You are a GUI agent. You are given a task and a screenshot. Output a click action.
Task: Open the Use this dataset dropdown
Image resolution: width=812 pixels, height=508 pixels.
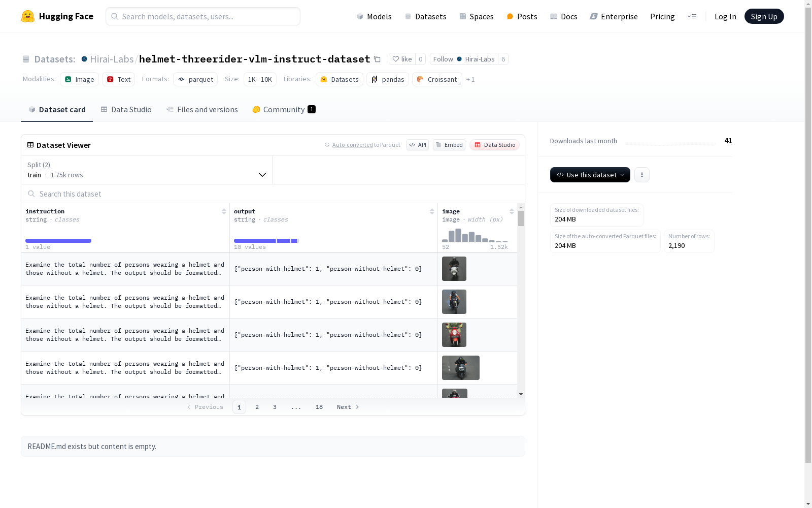coord(590,175)
